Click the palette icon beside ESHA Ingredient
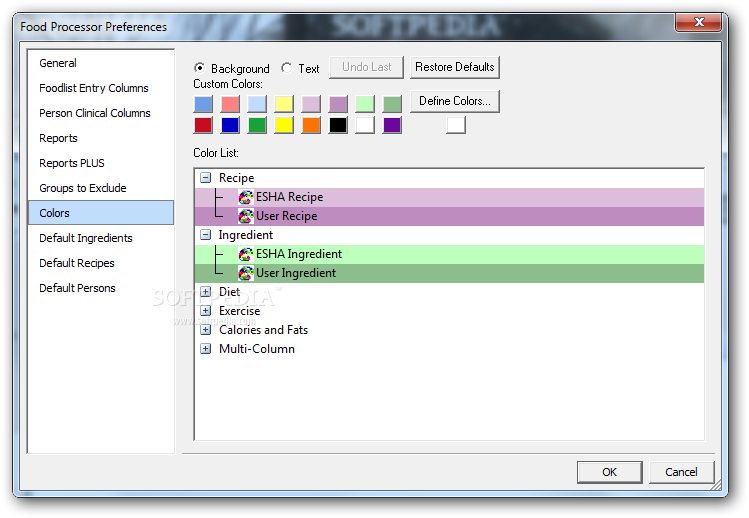The width and height of the screenshot is (749, 518). point(246,254)
